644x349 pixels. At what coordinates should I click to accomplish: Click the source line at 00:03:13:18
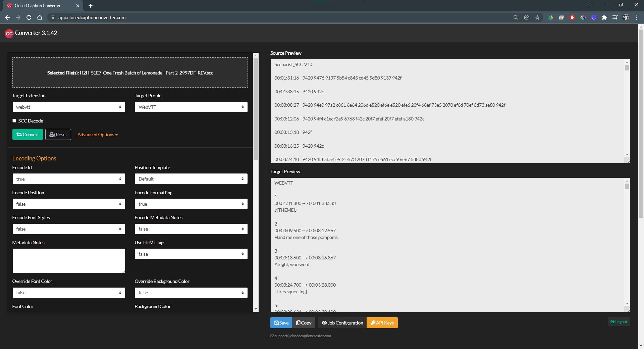tap(293, 132)
